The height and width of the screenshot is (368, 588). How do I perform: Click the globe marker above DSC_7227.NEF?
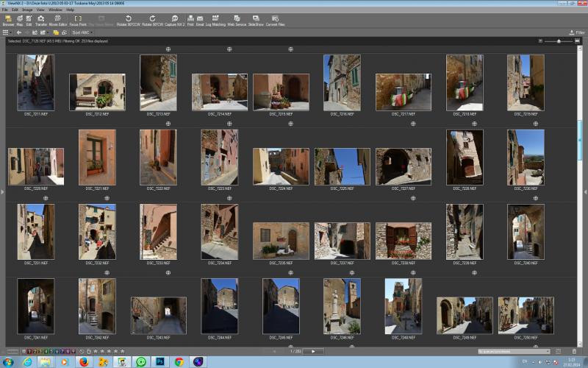pyautogui.click(x=413, y=124)
